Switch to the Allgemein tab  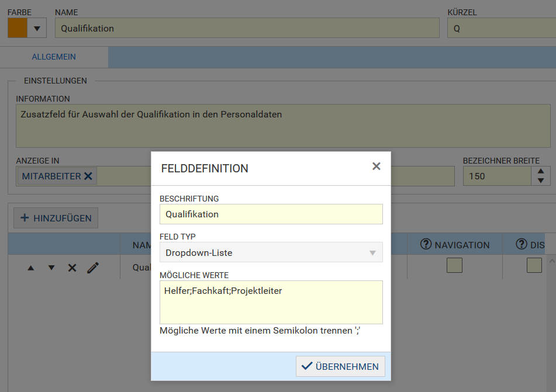tap(54, 57)
